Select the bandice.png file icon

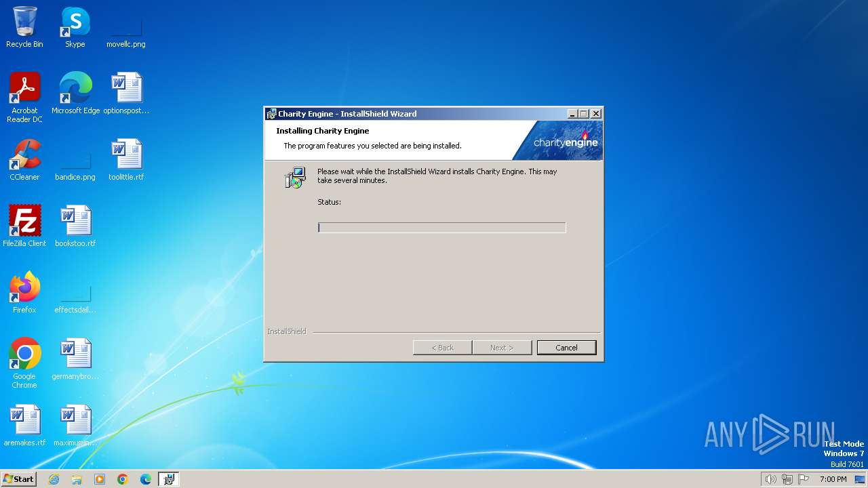coord(75,160)
